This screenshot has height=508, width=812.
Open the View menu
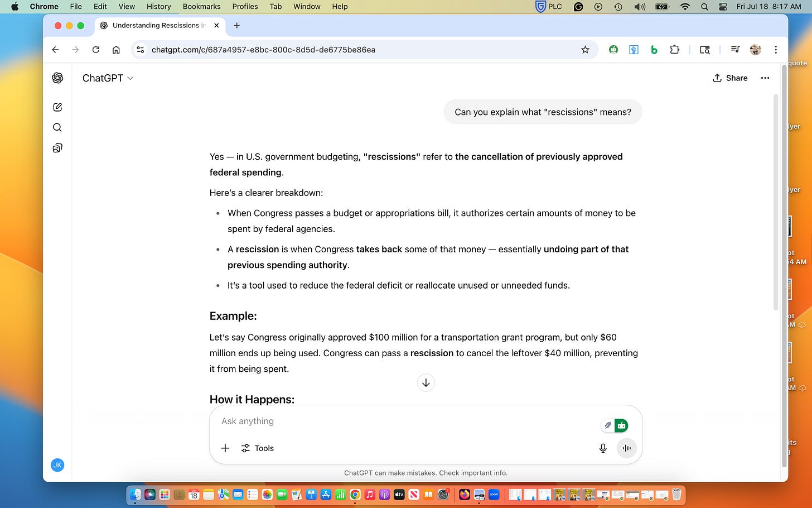[x=127, y=7]
